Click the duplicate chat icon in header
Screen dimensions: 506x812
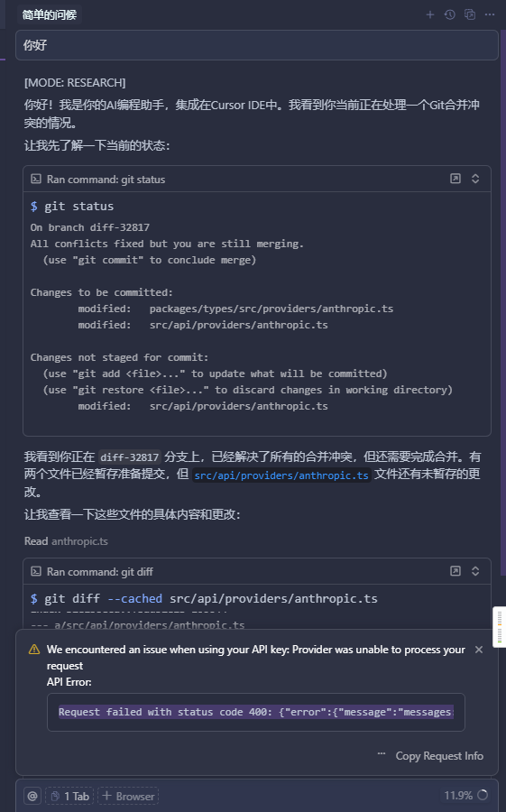[x=470, y=14]
